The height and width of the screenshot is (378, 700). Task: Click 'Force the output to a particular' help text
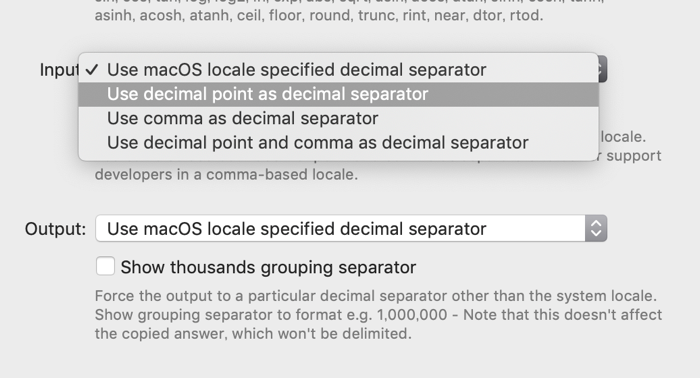pyautogui.click(x=375, y=296)
